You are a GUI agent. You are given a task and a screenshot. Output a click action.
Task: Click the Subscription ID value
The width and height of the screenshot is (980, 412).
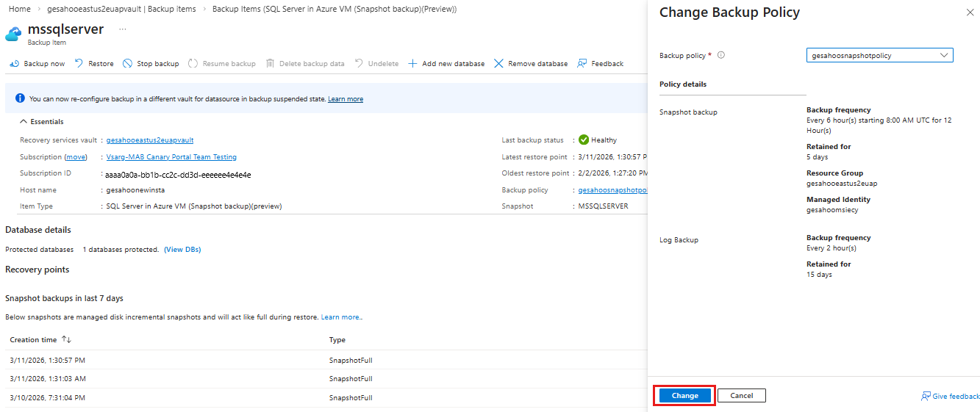179,175
